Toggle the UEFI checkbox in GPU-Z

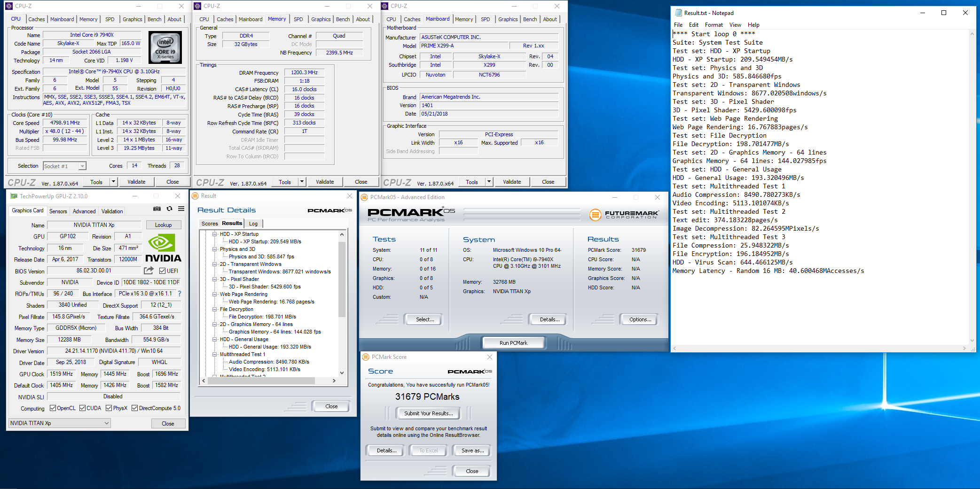pyautogui.click(x=162, y=271)
